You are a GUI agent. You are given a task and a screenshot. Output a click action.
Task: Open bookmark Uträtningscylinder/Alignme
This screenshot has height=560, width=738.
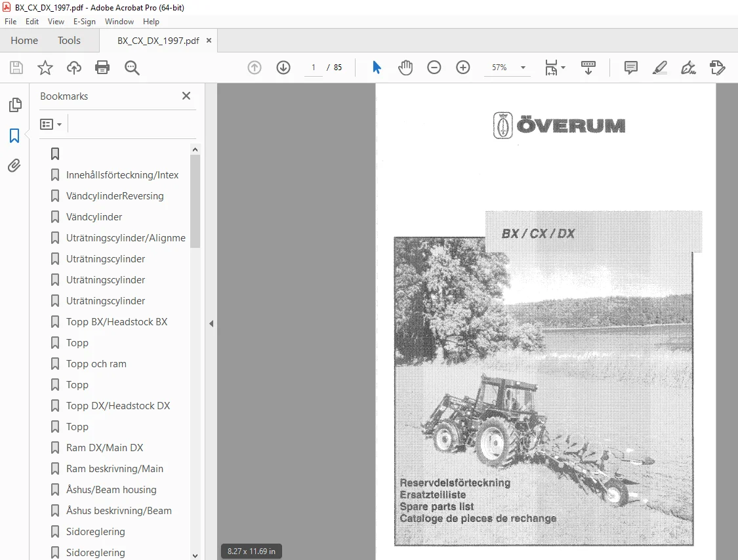[126, 238]
